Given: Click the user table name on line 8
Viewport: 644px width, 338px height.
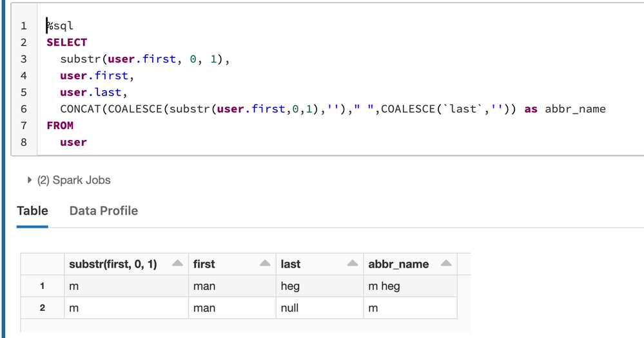Looking at the screenshot, I should [x=73, y=143].
